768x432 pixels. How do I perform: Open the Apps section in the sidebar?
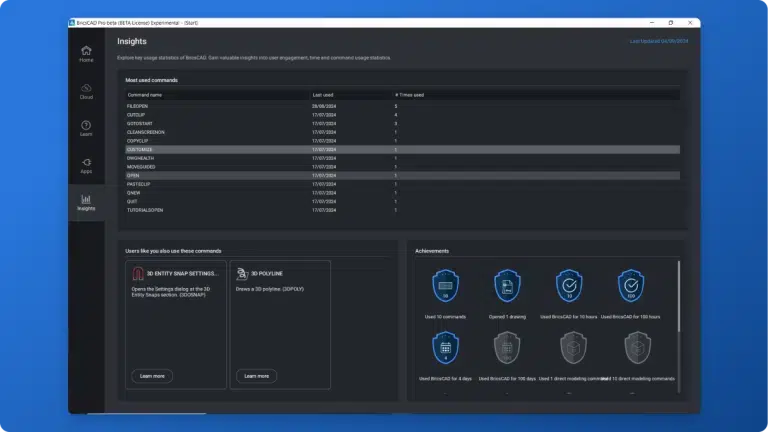pos(86,165)
